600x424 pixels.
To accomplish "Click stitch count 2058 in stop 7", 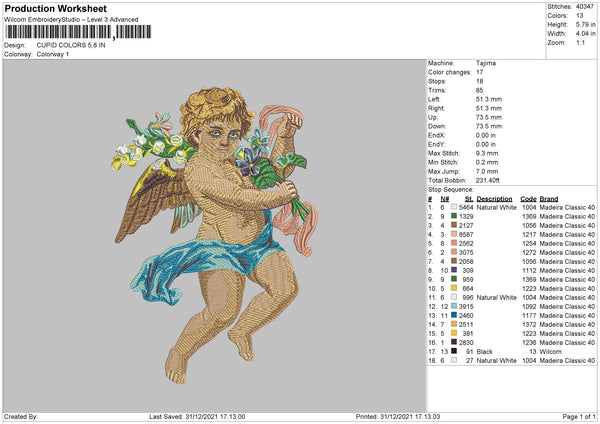I will pos(466,261).
